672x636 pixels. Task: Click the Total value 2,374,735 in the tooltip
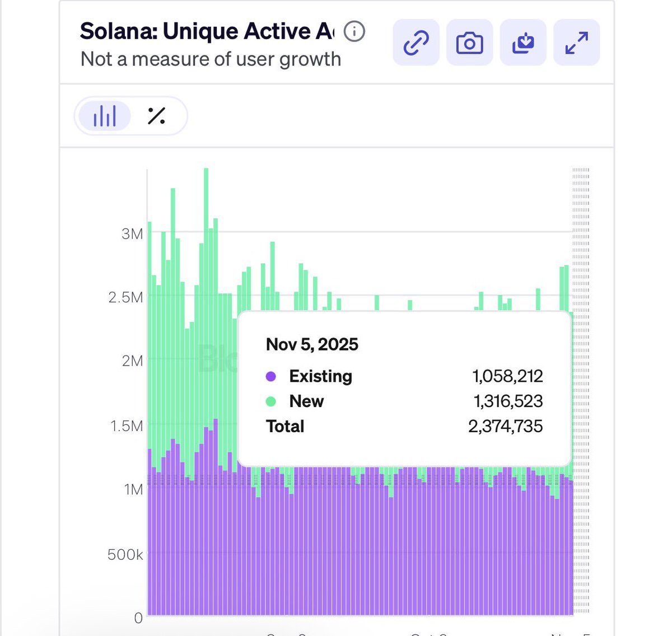click(x=505, y=426)
